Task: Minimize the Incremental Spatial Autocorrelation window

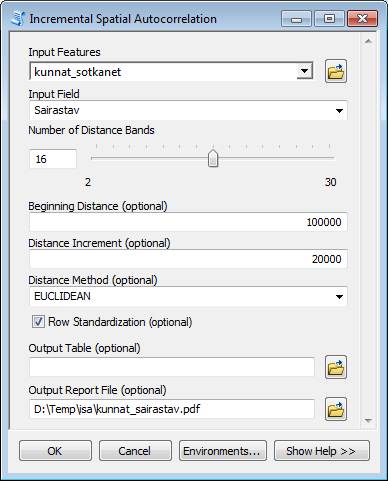Action: 296,18
